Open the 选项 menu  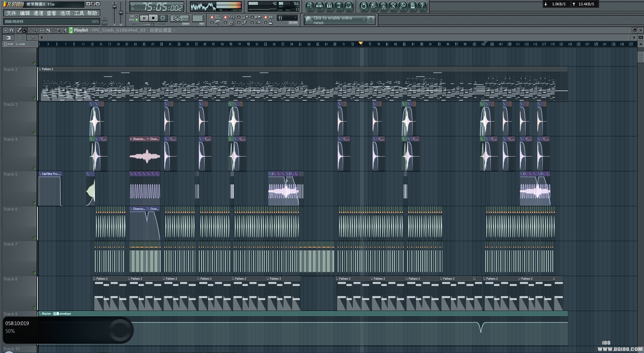click(65, 13)
